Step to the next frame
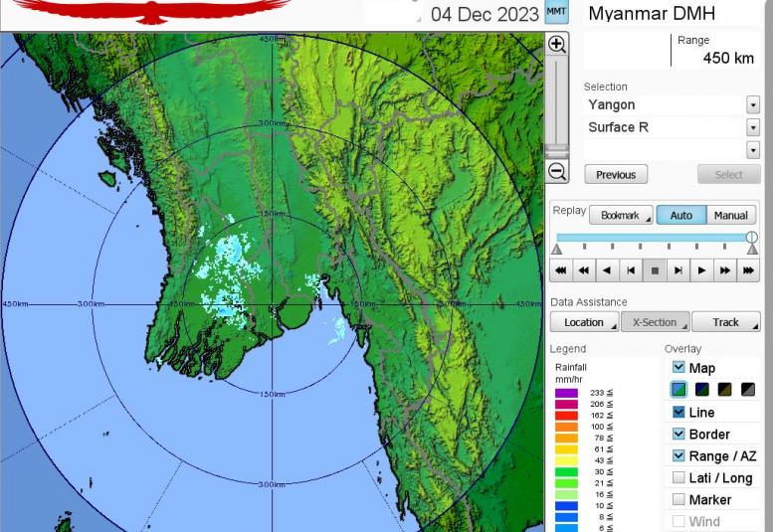This screenshot has width=776, height=532. click(678, 269)
